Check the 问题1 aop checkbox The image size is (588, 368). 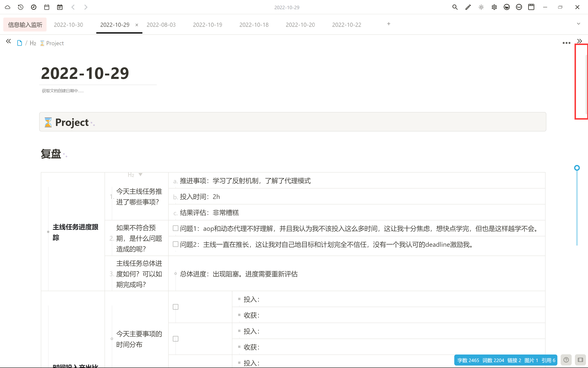point(175,228)
